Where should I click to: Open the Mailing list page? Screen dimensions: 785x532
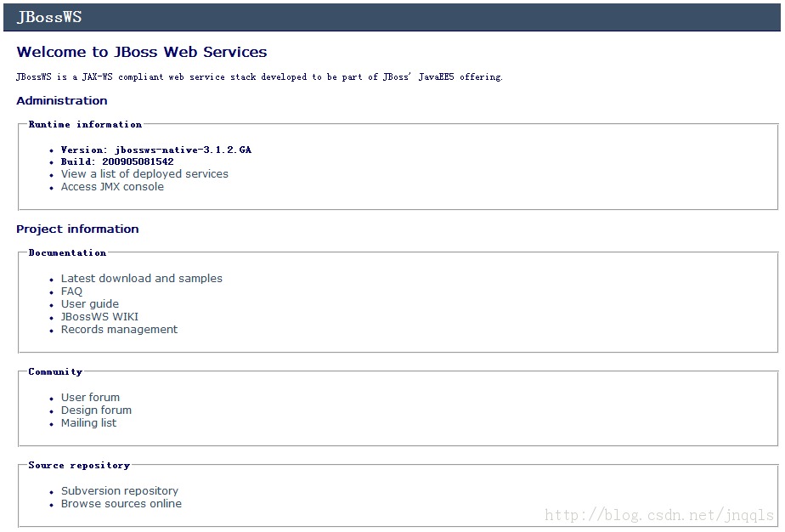click(x=88, y=422)
